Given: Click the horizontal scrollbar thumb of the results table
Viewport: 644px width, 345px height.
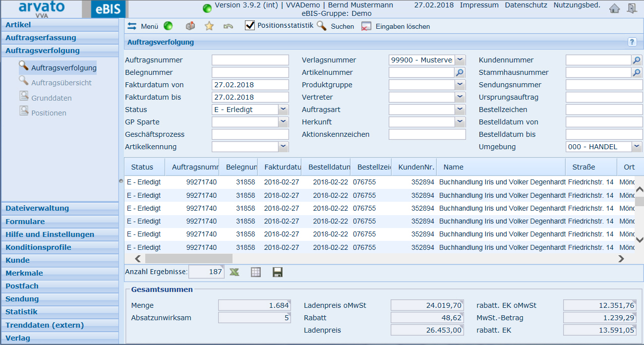Looking at the screenshot, I should tap(188, 258).
